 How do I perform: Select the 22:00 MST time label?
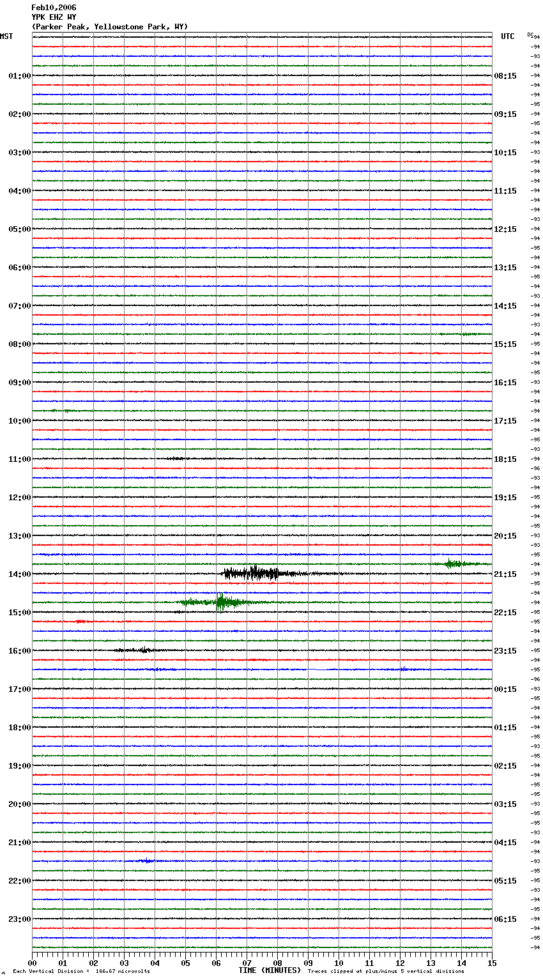tap(20, 881)
